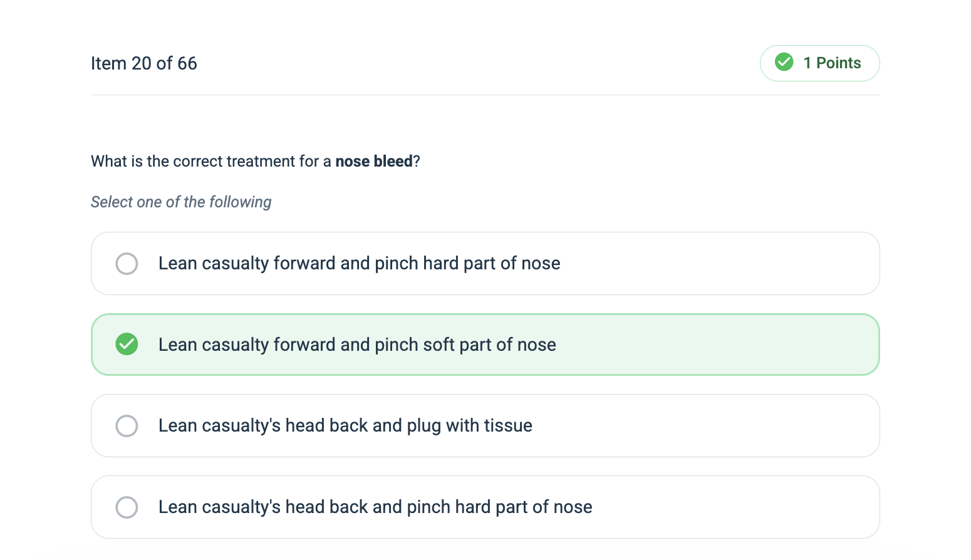Viewport: 971px width, 560px height.
Task: Select the radio for pinching hard part leaning forward
Action: 127,264
